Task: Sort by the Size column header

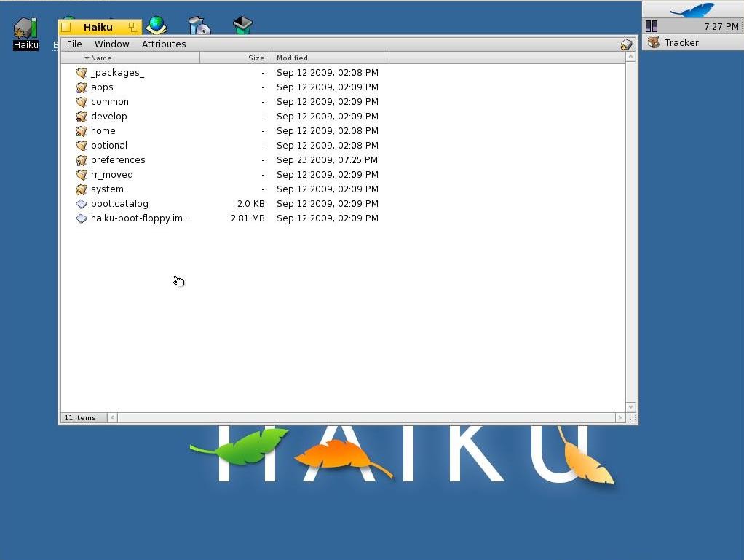Action: (x=234, y=58)
